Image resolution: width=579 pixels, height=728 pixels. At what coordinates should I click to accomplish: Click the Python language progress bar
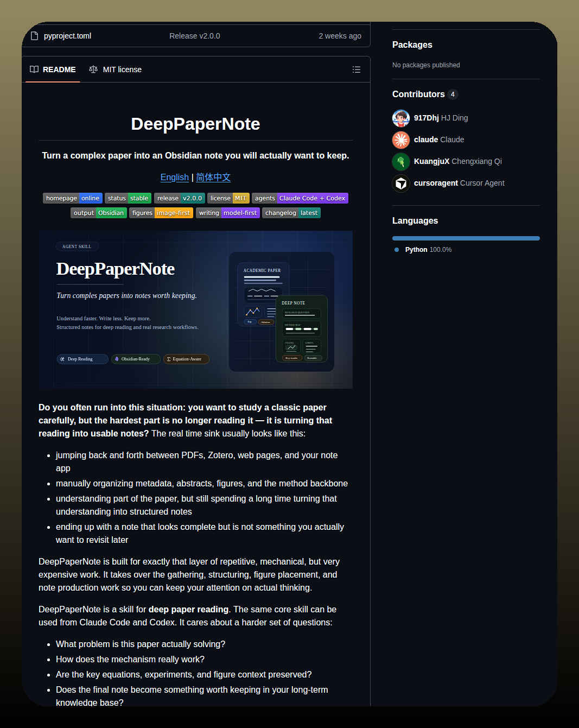(466, 238)
